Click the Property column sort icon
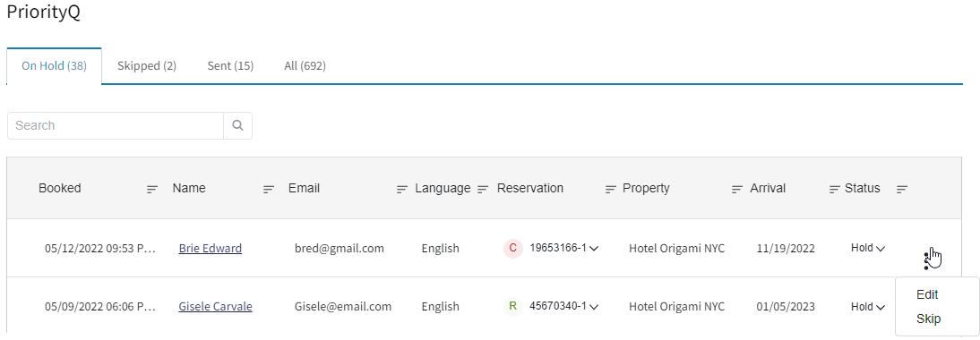Viewport: 980px width, 340px height. coord(737,189)
